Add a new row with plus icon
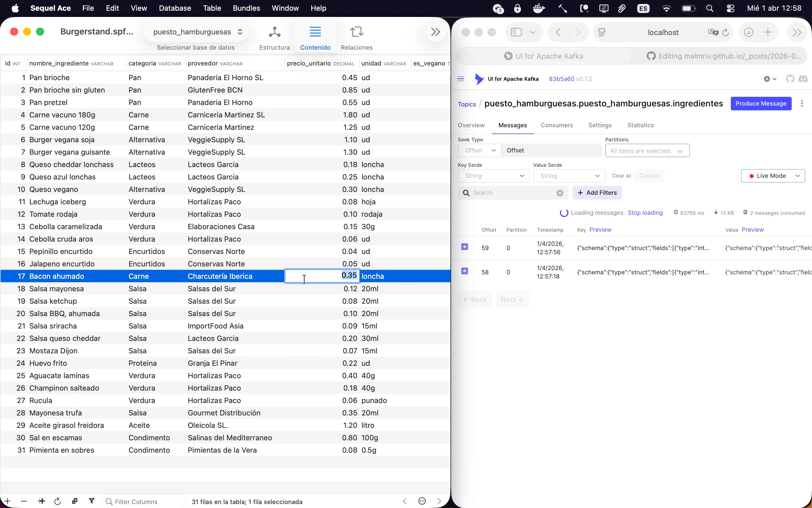This screenshot has height=508, width=812. click(7, 501)
